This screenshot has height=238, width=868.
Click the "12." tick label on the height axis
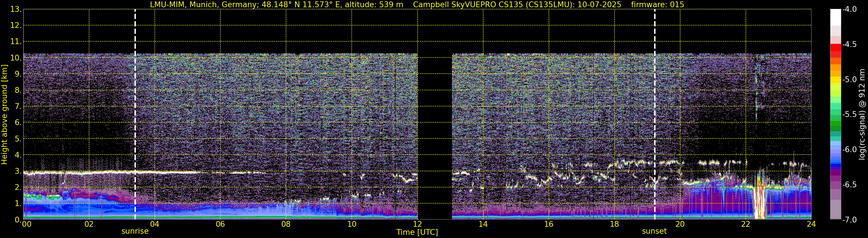(16, 26)
